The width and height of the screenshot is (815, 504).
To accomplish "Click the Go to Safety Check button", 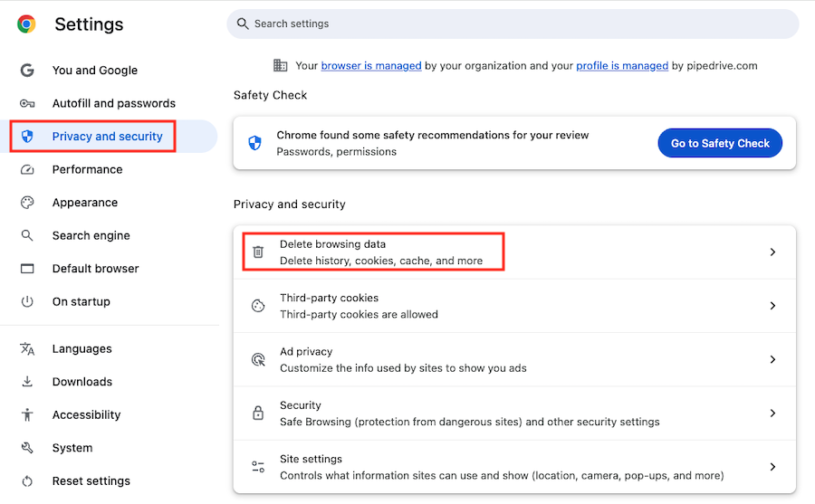I will (720, 143).
